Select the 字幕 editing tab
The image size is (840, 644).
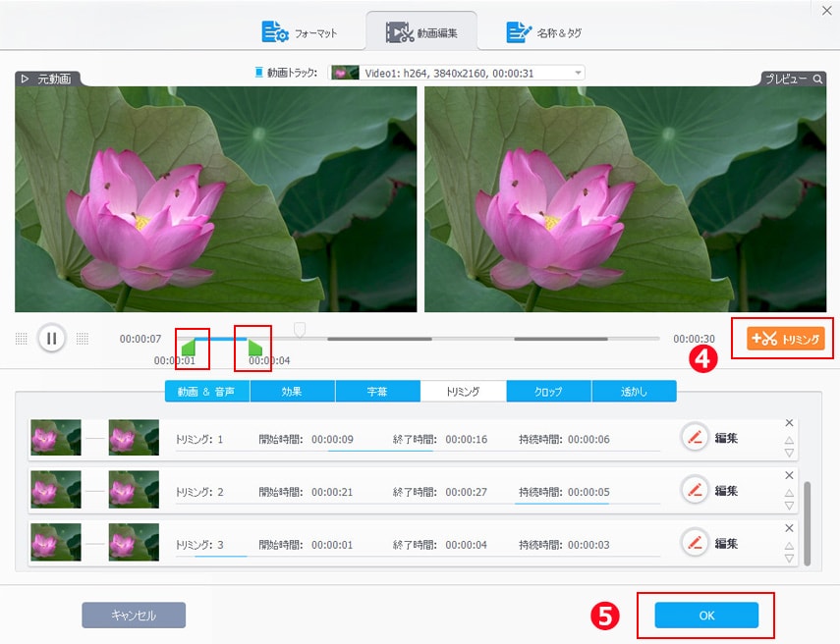click(377, 392)
